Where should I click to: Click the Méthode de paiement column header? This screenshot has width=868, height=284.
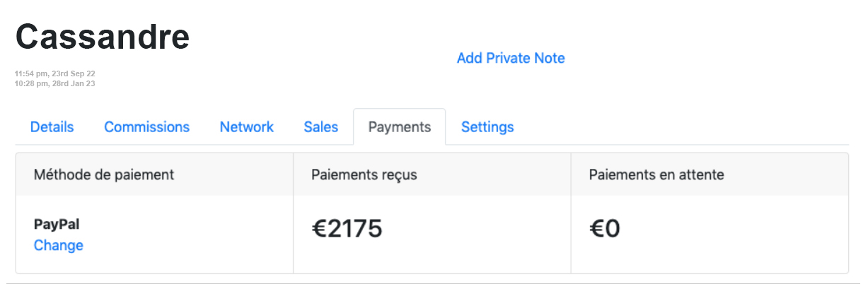[104, 174]
